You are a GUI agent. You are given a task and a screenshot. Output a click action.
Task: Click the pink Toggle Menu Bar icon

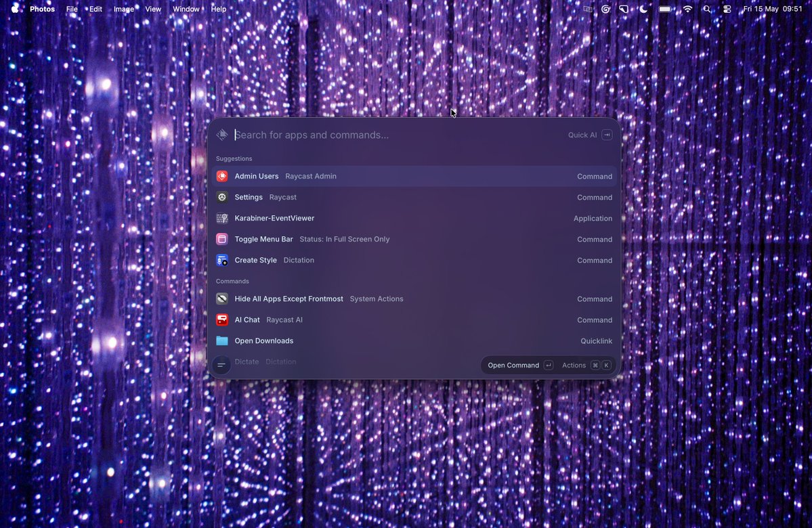222,239
